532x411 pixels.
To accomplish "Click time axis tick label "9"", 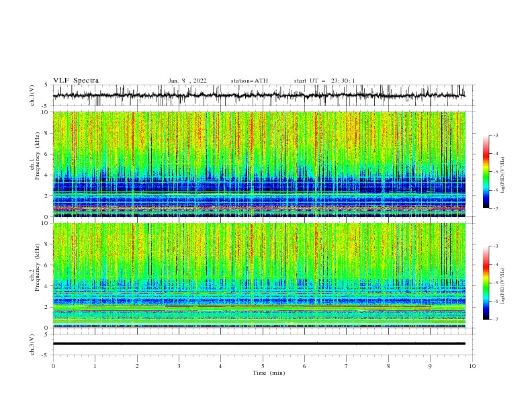I will [430, 366].
